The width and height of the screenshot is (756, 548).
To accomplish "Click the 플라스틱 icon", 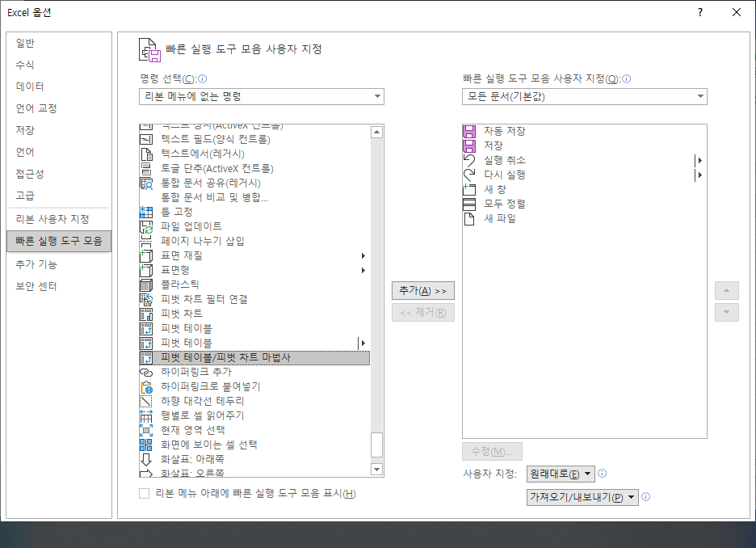I will (146, 285).
